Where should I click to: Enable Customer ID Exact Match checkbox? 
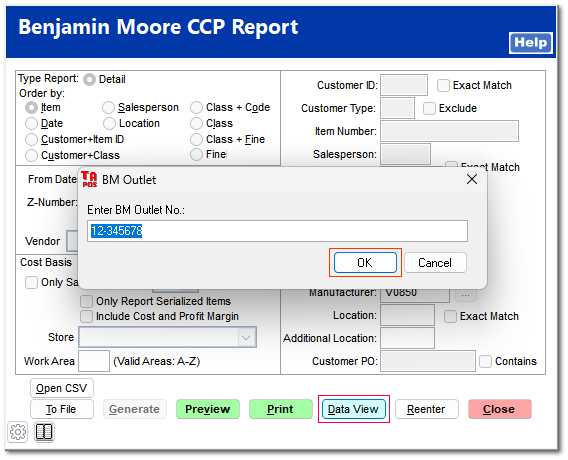click(443, 85)
